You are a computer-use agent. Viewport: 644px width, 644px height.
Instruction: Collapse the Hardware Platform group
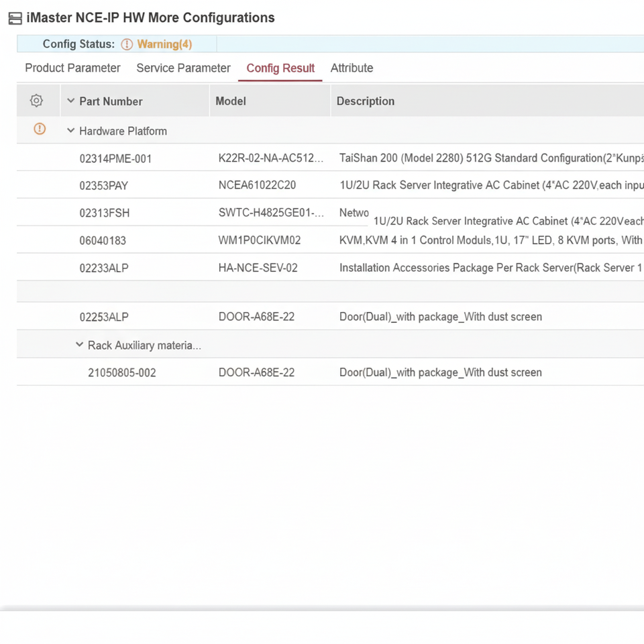70,131
